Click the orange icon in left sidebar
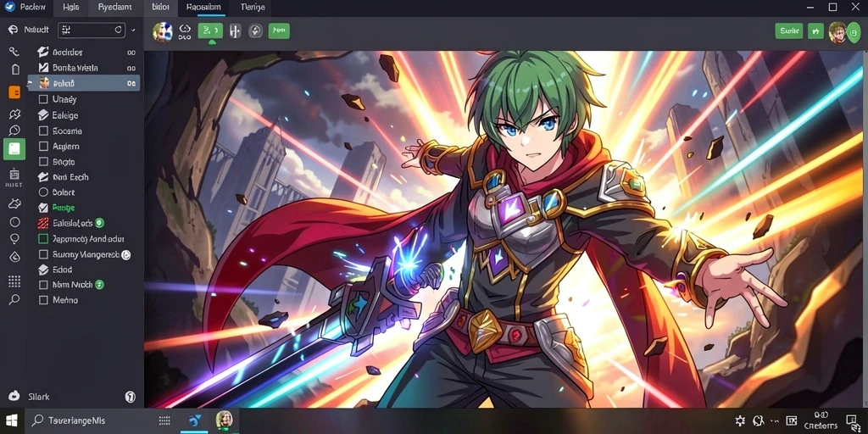 14,92
